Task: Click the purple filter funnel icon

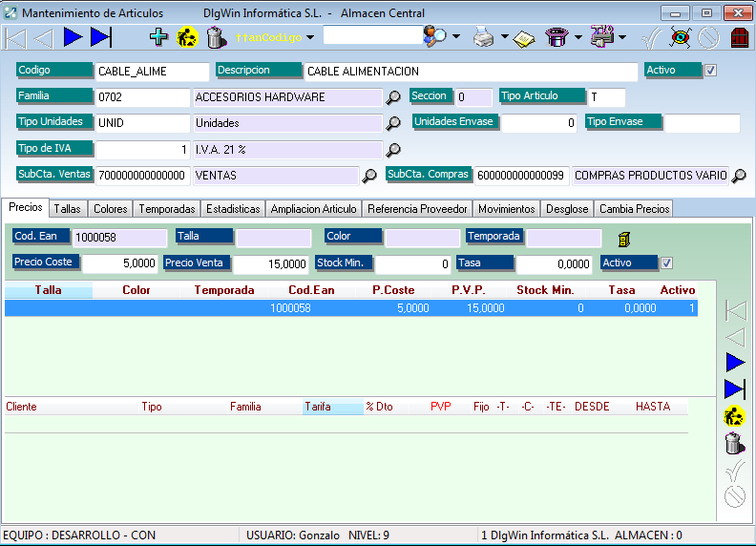Action: [x=556, y=37]
